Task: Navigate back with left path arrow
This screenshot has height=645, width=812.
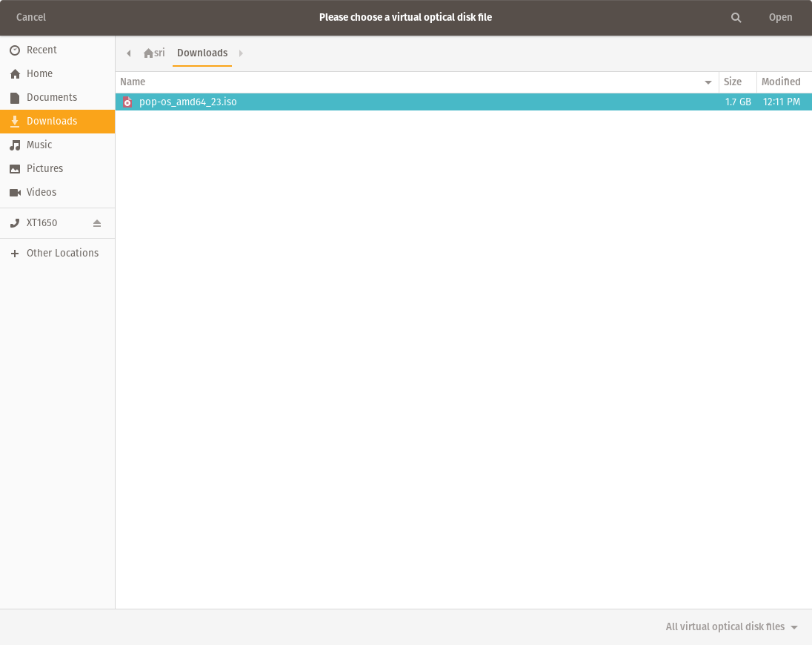Action: coord(129,53)
